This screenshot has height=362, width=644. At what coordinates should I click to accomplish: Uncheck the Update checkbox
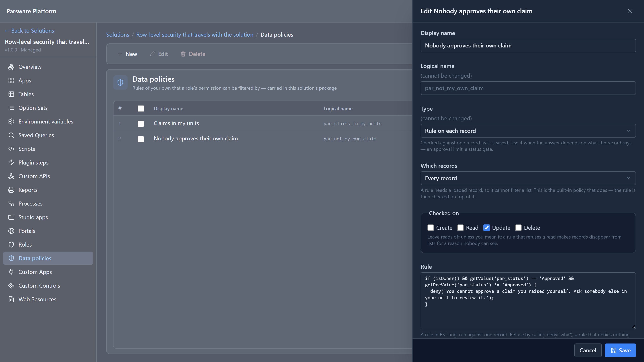click(486, 228)
